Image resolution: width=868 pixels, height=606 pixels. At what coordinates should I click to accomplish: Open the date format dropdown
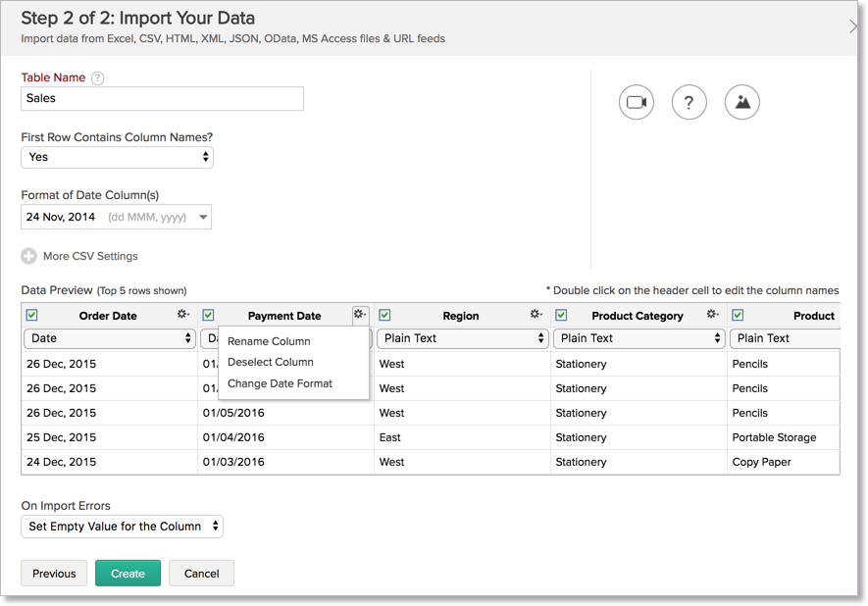[x=116, y=217]
